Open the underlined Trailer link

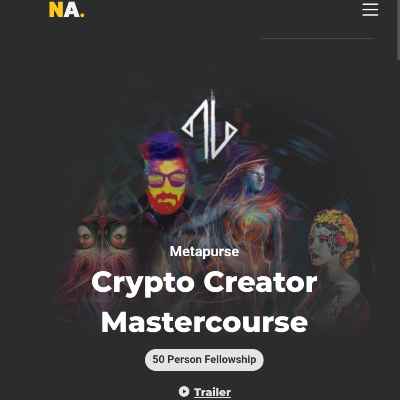212,392
